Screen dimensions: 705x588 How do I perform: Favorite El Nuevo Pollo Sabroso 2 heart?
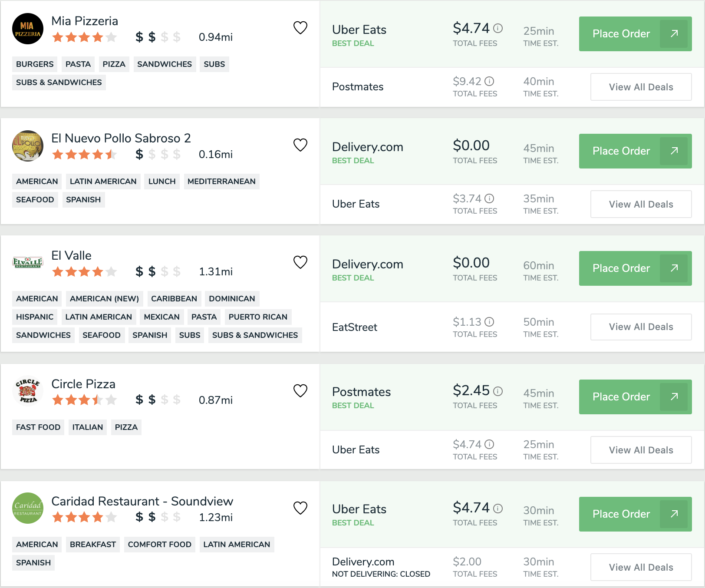click(x=300, y=145)
